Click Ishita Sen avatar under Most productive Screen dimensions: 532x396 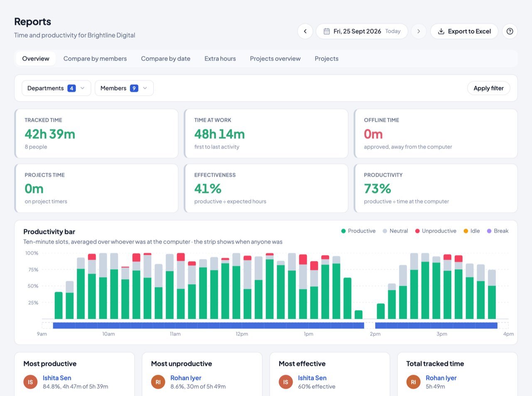point(30,382)
